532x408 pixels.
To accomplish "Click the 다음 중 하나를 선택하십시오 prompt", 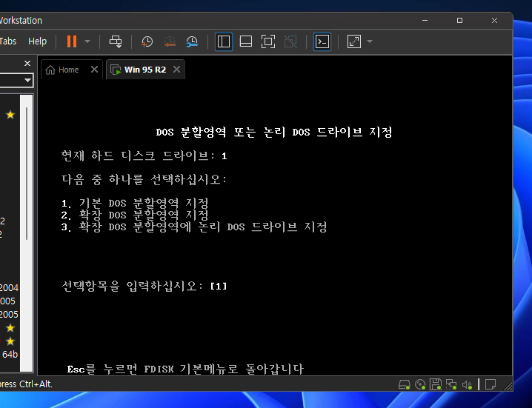I will coord(144,179).
